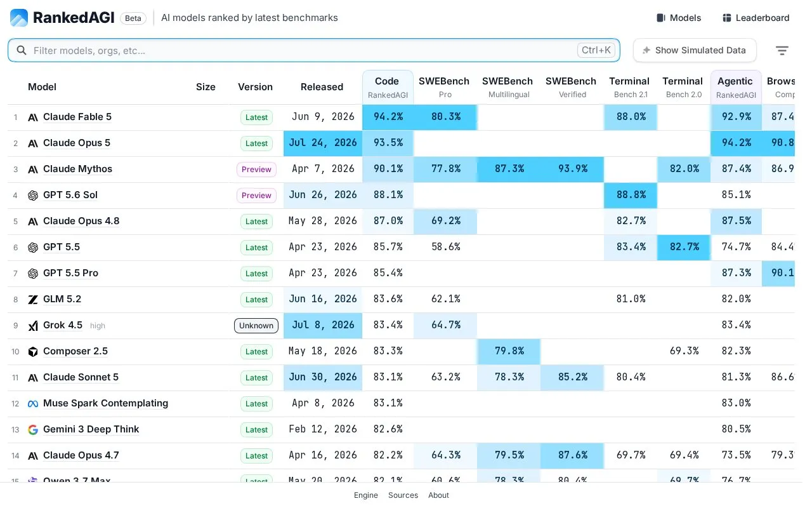Click the Preview badge on Claude Mythos row

pyautogui.click(x=256, y=170)
